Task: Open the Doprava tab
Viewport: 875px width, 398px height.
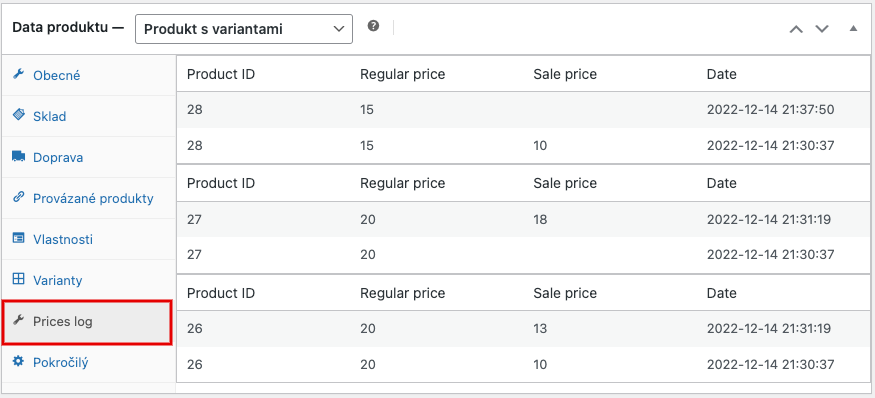Action: [89, 157]
